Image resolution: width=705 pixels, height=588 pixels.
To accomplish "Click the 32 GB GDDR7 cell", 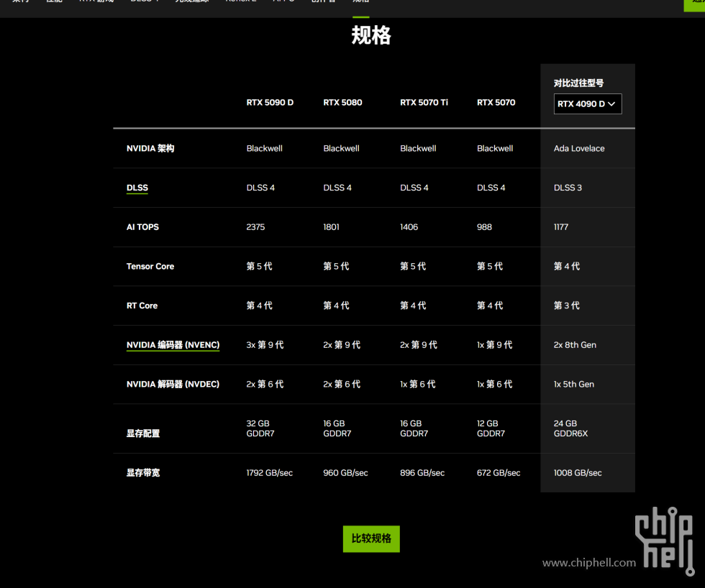I will 260,428.
